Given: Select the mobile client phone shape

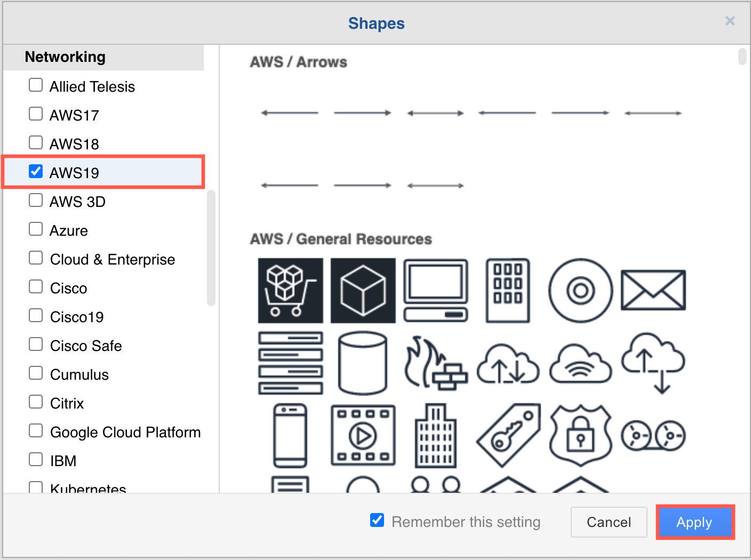Looking at the screenshot, I should coord(290,435).
